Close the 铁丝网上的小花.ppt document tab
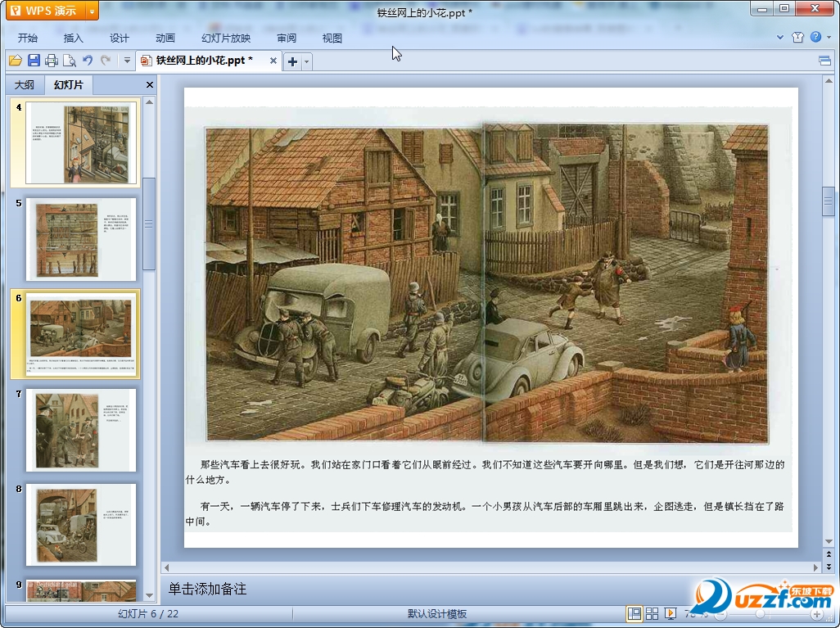This screenshot has height=628, width=840. click(x=273, y=61)
